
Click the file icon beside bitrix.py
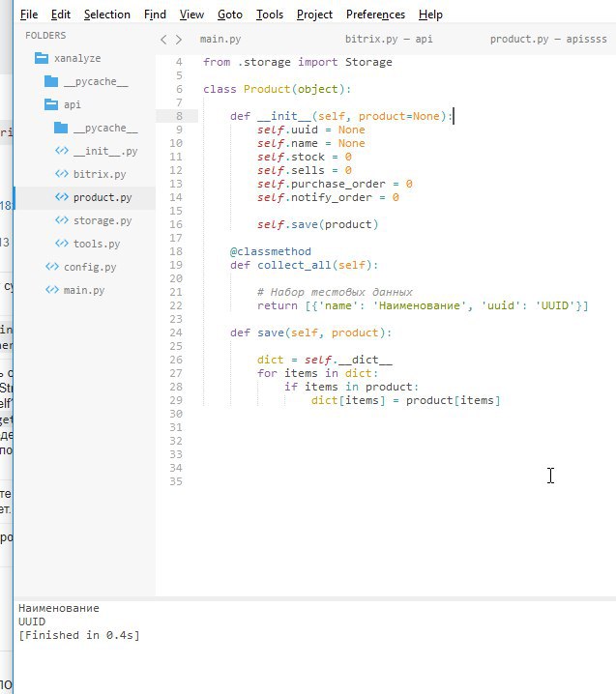click(x=61, y=174)
